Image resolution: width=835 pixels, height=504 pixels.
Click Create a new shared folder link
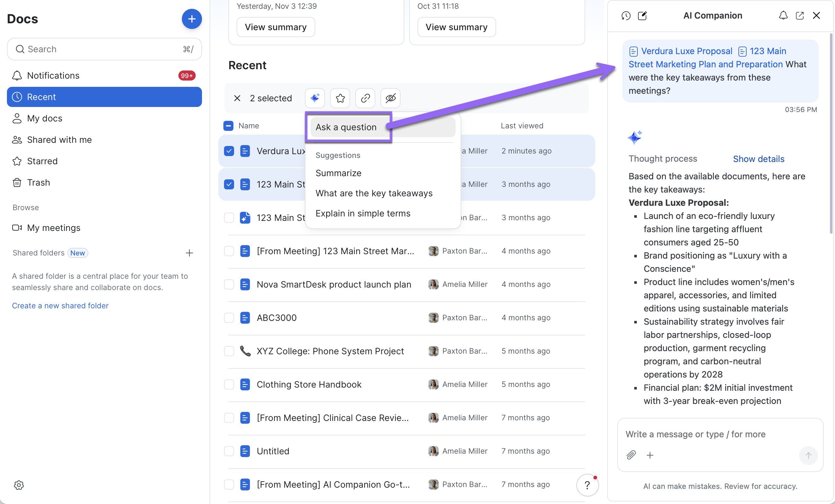[x=60, y=305]
